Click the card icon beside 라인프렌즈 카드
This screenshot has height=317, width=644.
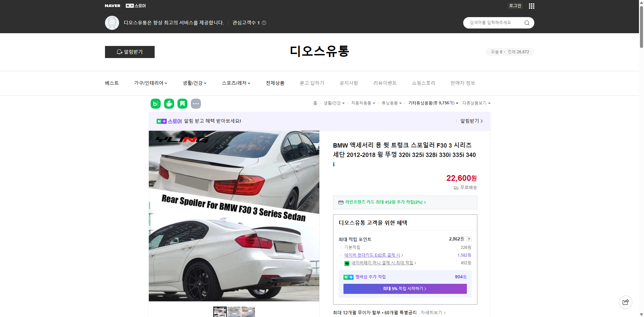[340, 202]
